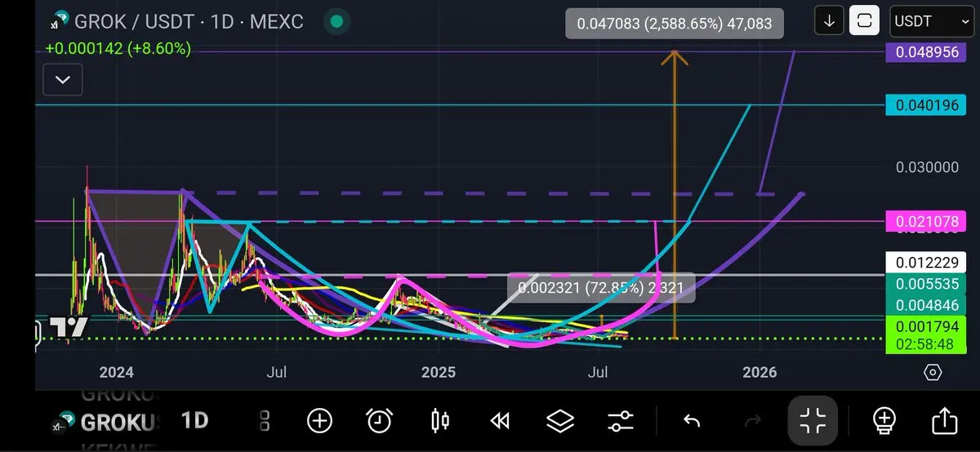Click the 2025 label on time axis
Screen dimensions: 980x452
click(x=438, y=373)
